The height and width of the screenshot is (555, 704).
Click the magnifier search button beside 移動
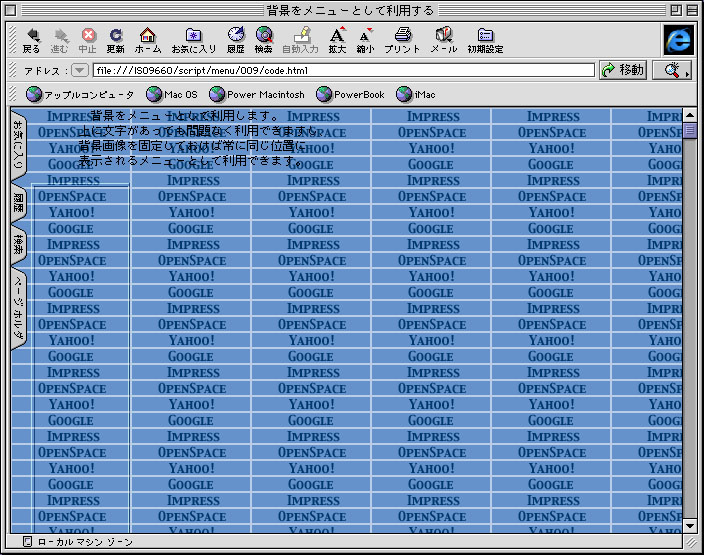(672, 70)
